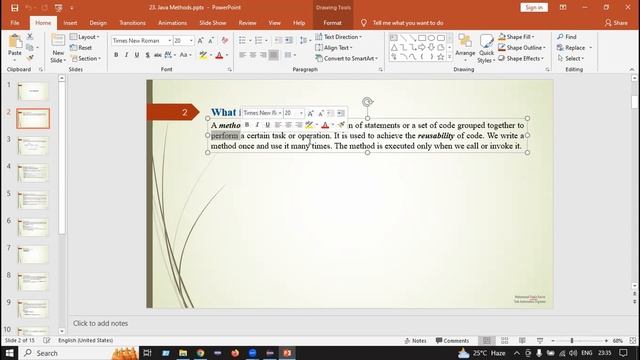Image resolution: width=640 pixels, height=360 pixels.
Task: Toggle Justify alignment in the Paragraph group
Action: [x=273, y=55]
